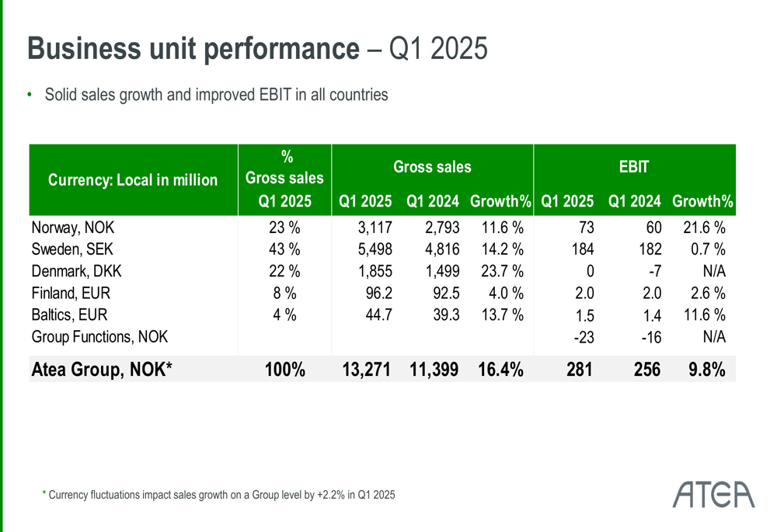Click the currency fluctuations footnote
Screen dimensions: 777x532
218,495
